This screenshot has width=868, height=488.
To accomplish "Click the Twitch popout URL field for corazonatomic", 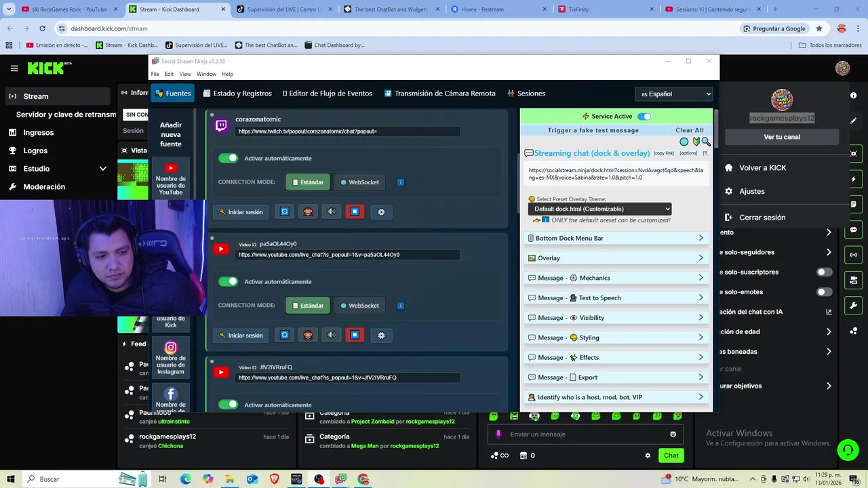I will 348,131.
